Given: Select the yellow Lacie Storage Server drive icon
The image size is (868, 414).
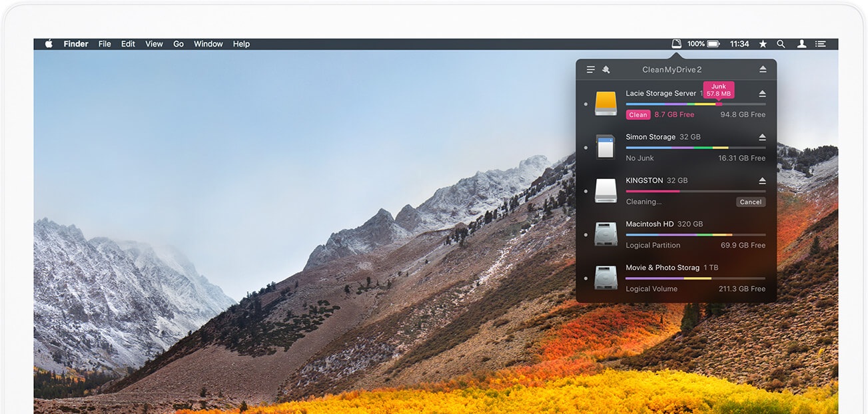Looking at the screenshot, I should pos(606,104).
